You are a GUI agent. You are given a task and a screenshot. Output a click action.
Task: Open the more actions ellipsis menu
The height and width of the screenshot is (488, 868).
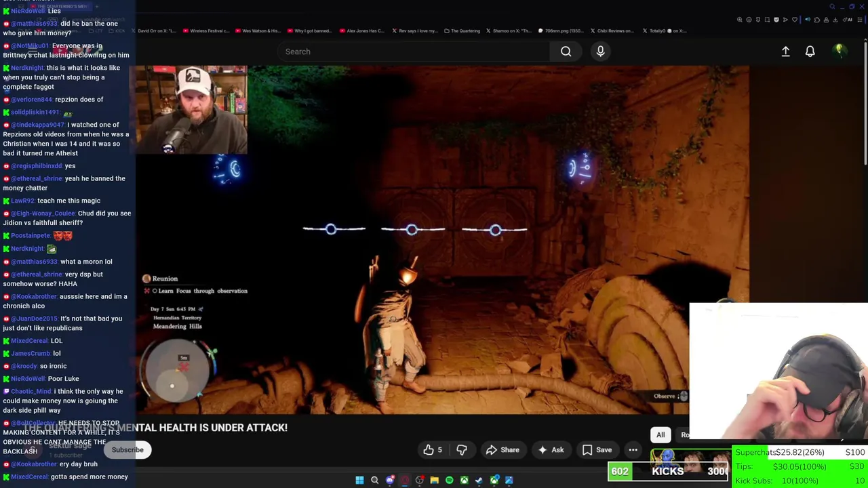[x=633, y=450]
